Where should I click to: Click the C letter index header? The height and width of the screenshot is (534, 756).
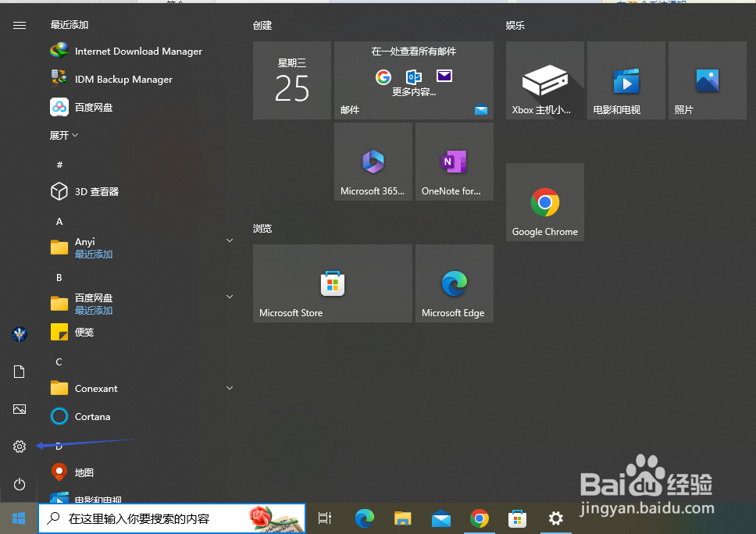(x=59, y=362)
